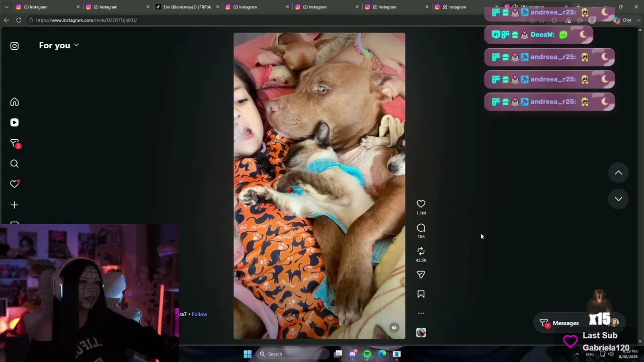Open the Windows Start menu
This screenshot has width=644, height=362.
tap(248, 354)
